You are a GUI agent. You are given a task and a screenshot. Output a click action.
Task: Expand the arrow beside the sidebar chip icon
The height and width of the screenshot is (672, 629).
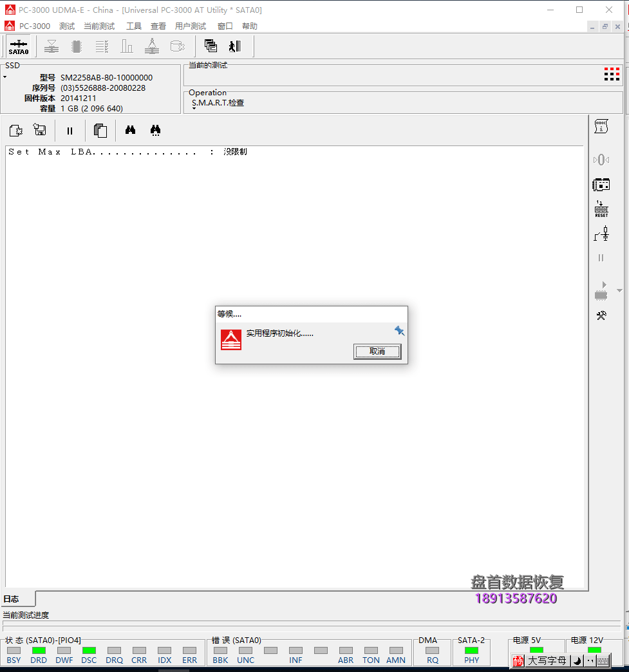pos(619,290)
